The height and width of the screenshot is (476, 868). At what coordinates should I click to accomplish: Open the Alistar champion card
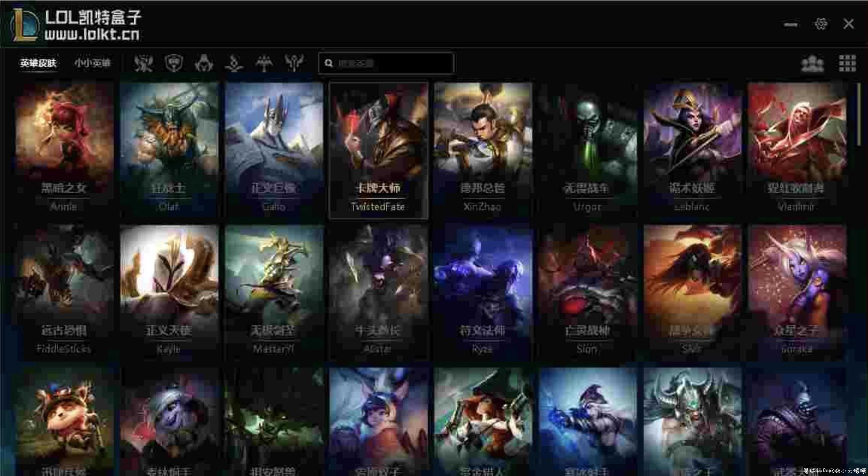pos(378,292)
